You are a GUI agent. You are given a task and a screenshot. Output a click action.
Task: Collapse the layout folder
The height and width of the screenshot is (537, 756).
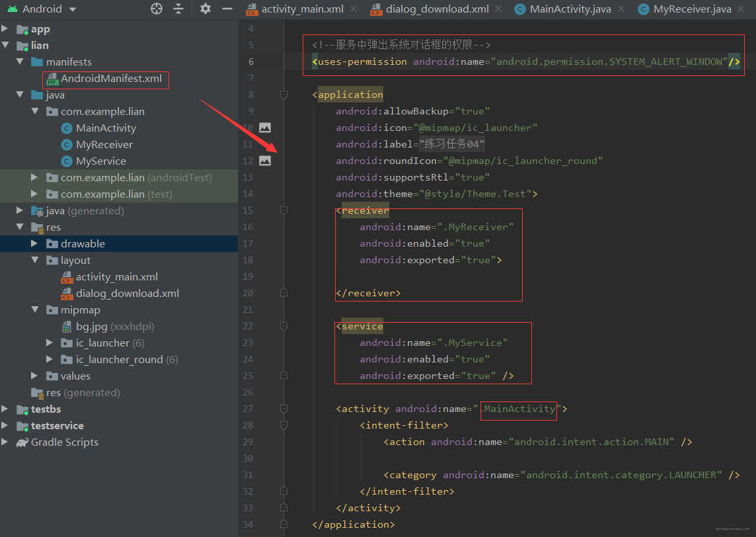pos(35,260)
